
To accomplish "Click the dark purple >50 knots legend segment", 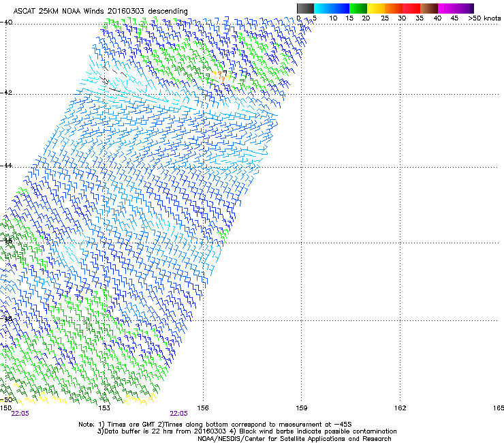I will [472, 8].
